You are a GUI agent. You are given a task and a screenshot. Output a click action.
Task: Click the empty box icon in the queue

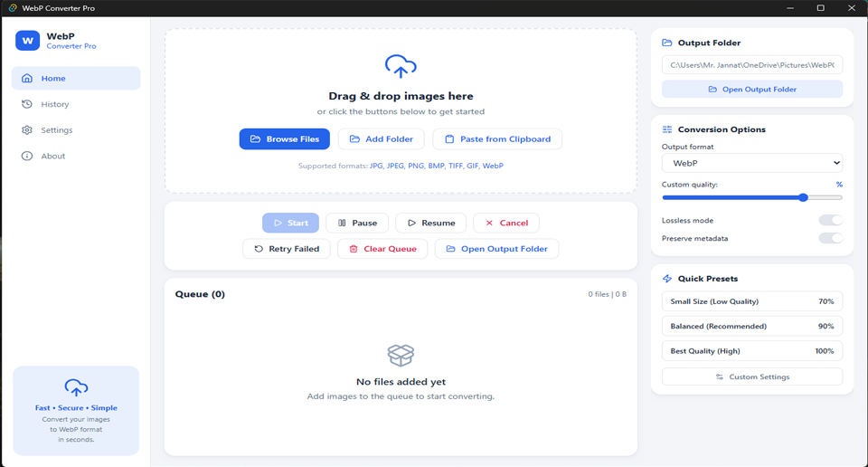click(401, 355)
